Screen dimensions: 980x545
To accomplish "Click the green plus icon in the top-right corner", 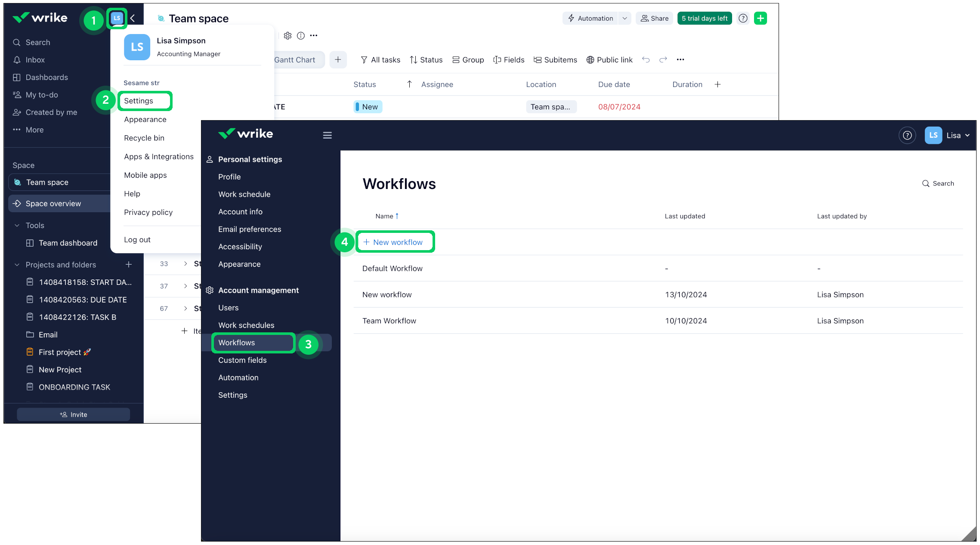I will click(760, 18).
